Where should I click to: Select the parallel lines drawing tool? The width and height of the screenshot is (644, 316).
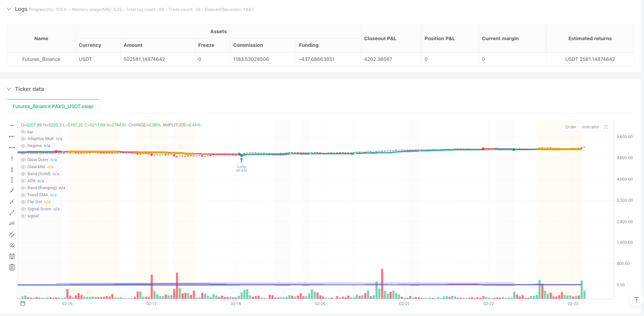[x=12, y=234]
